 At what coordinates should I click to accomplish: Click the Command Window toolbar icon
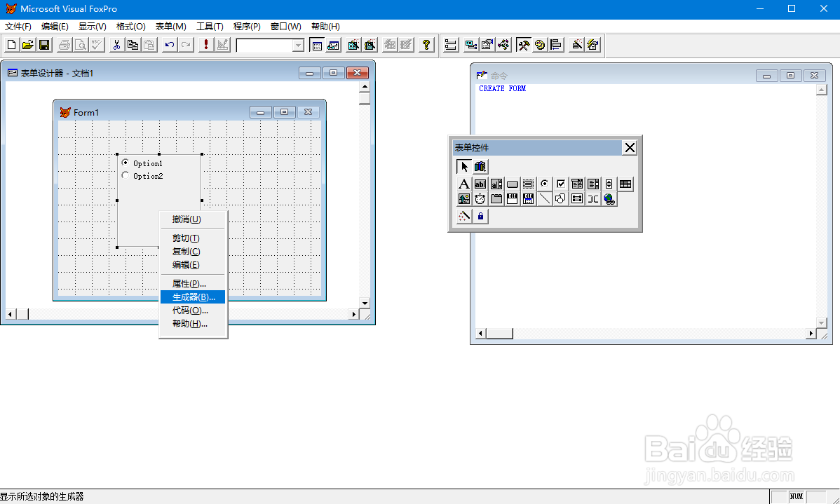(317, 45)
